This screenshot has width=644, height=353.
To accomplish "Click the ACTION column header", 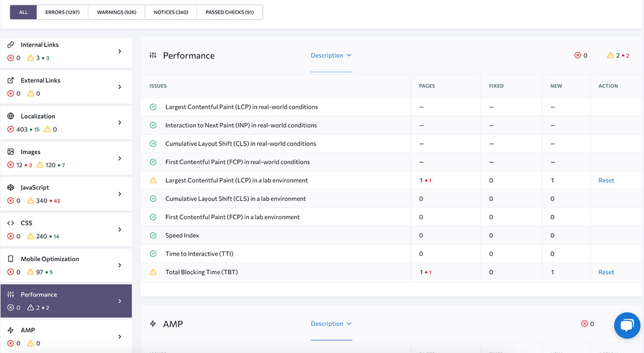I will [608, 86].
